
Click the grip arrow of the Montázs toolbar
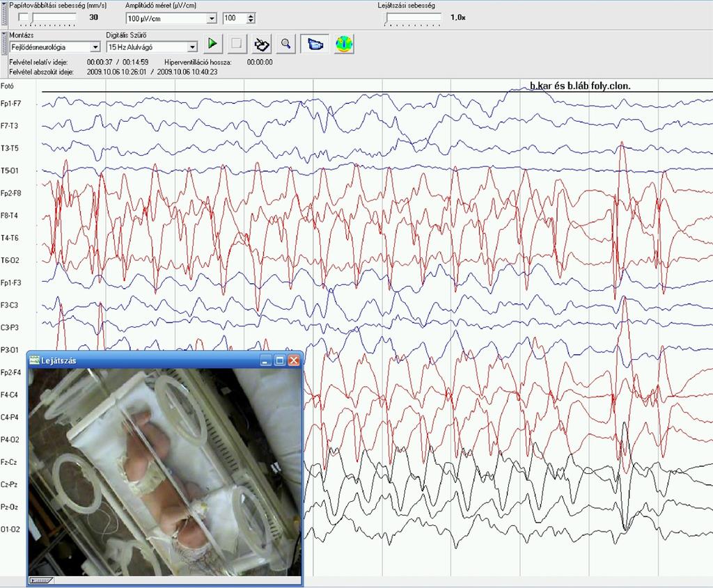click(4, 34)
